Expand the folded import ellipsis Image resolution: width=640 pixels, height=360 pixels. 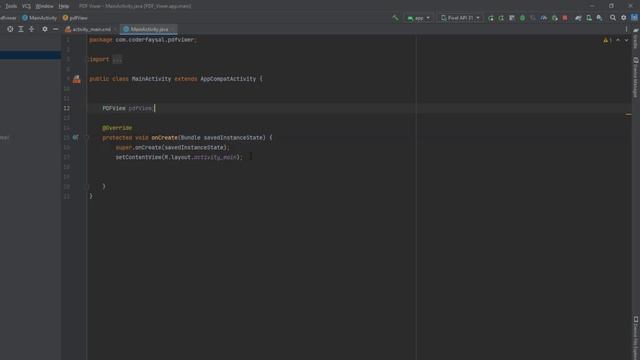pos(117,60)
